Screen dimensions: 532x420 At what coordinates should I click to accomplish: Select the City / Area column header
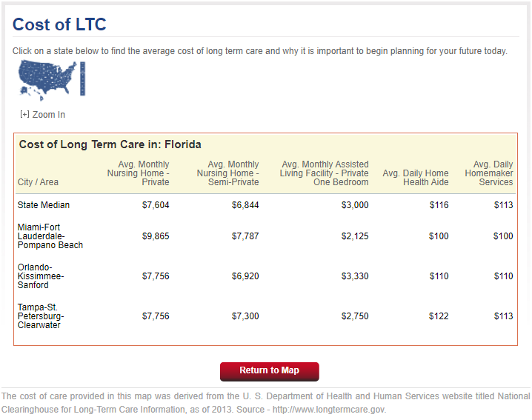(x=38, y=182)
